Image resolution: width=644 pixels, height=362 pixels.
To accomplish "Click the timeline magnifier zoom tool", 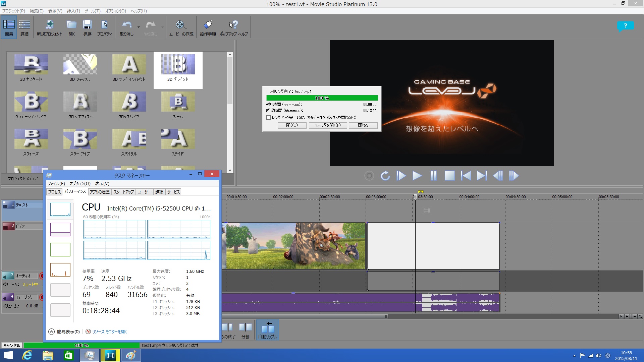I will (x=640, y=316).
